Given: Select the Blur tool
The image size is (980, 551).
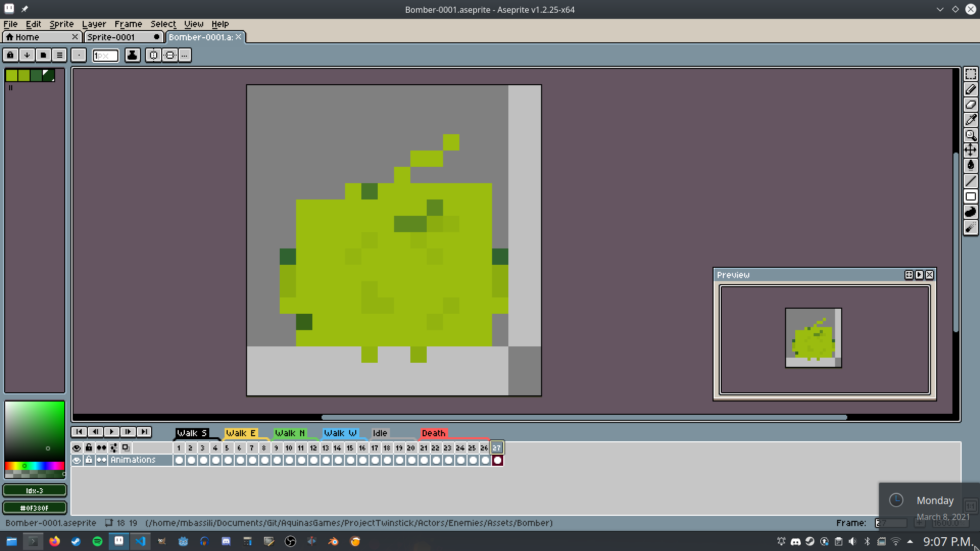Looking at the screenshot, I should [970, 228].
